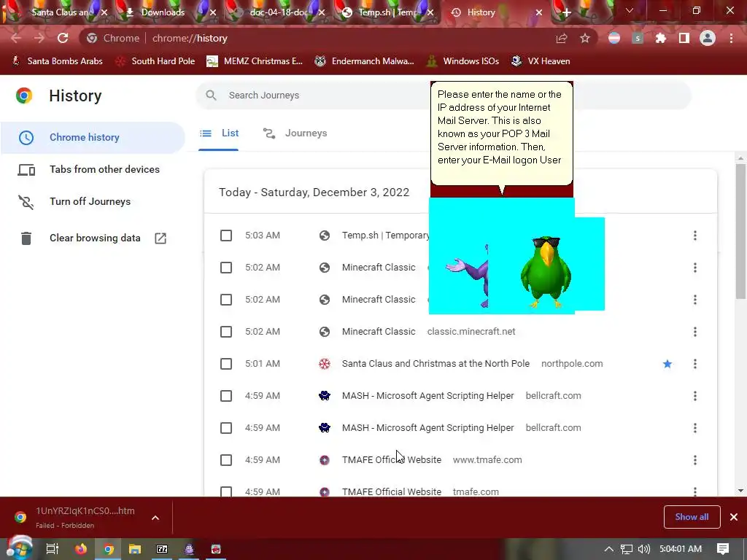The image size is (747, 560).
Task: Toggle the side panel icon
Action: (x=684, y=38)
